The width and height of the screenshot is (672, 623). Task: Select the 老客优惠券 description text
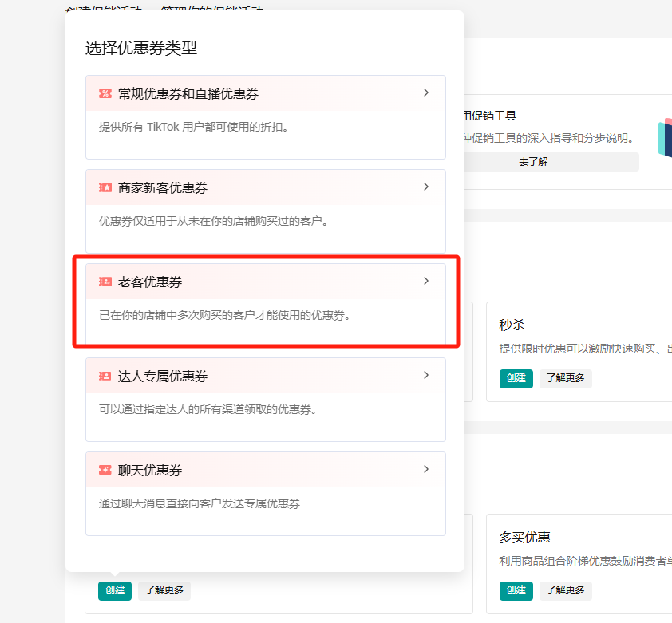[x=224, y=315]
